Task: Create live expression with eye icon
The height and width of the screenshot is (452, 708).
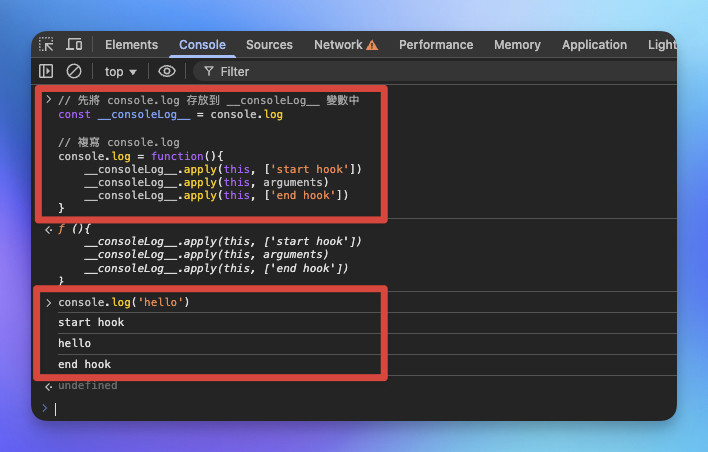Action: point(167,71)
